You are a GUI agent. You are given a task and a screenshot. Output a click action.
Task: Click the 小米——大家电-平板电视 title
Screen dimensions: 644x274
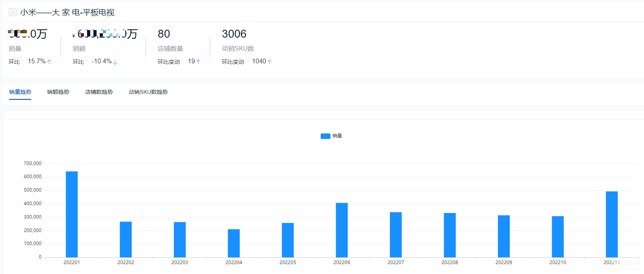pos(67,12)
